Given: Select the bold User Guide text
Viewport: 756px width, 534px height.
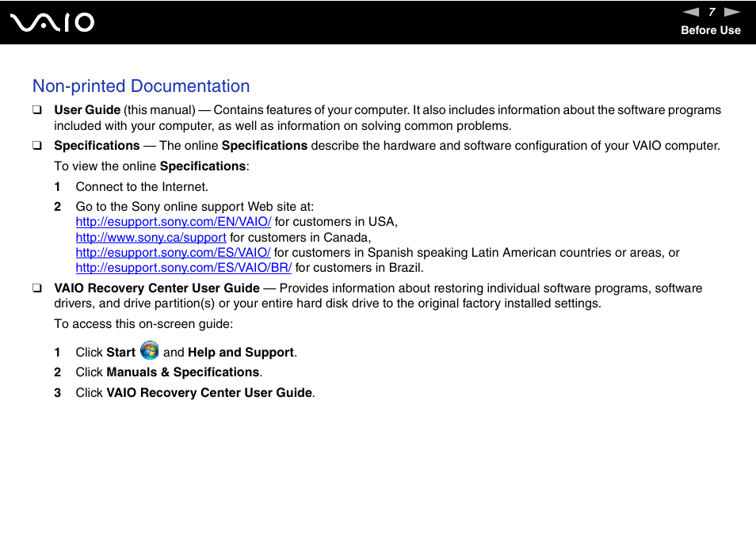Looking at the screenshot, I should coord(87,110).
